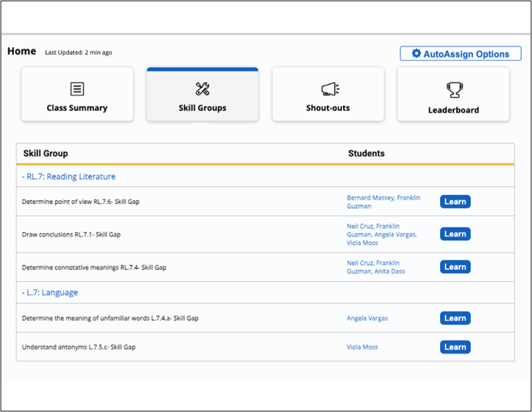Select the Home heading

21,51
